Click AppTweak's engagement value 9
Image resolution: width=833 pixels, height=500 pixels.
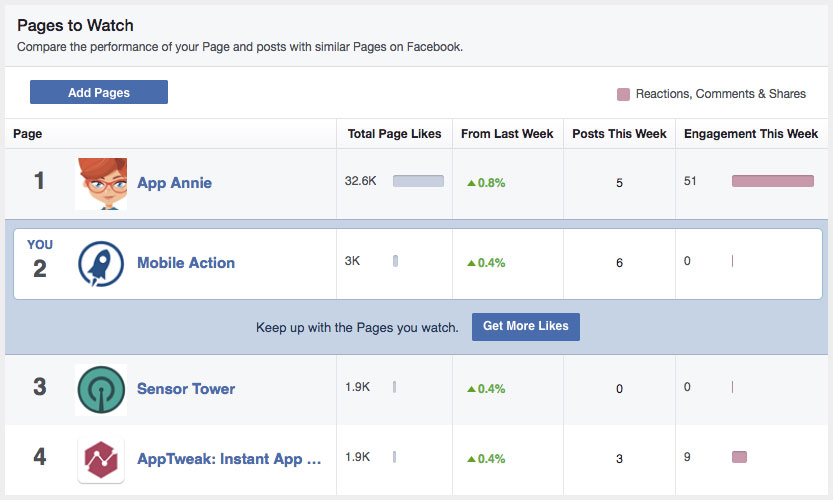pos(687,457)
